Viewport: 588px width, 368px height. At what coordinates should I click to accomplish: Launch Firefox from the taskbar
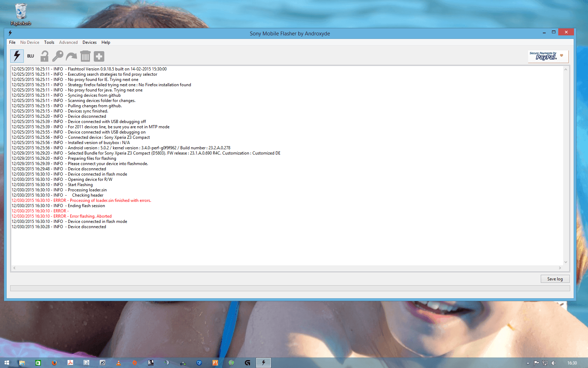[x=54, y=363]
